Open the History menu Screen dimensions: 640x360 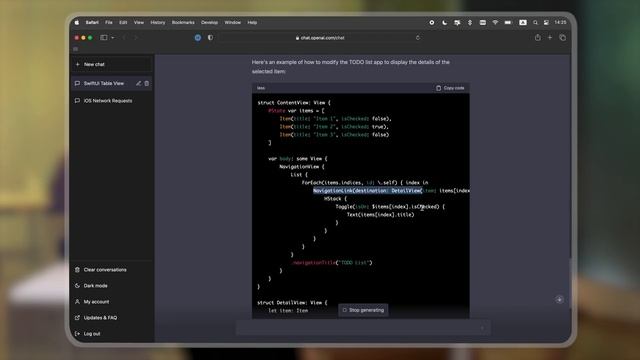tap(158, 22)
